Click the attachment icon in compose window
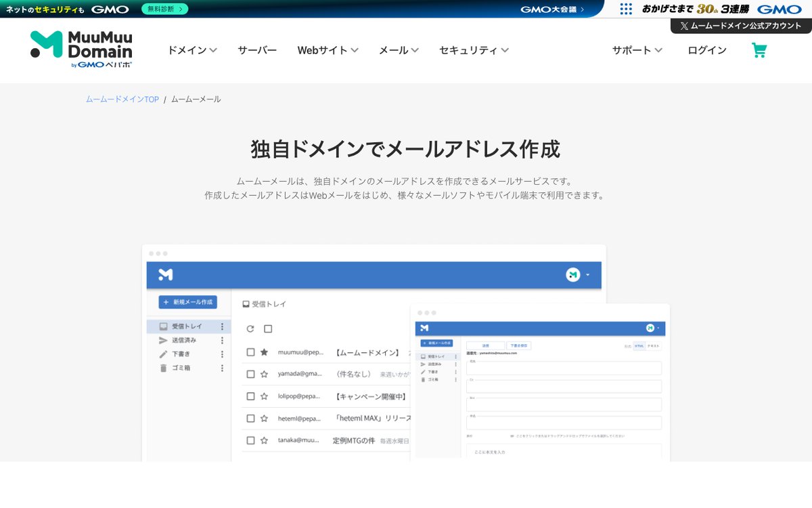The image size is (812, 508). [x=512, y=436]
